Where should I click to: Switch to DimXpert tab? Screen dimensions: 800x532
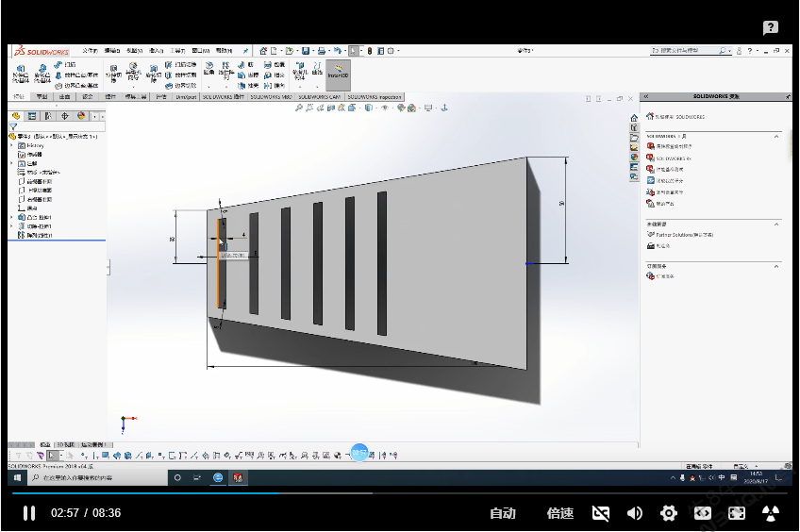coord(186,96)
